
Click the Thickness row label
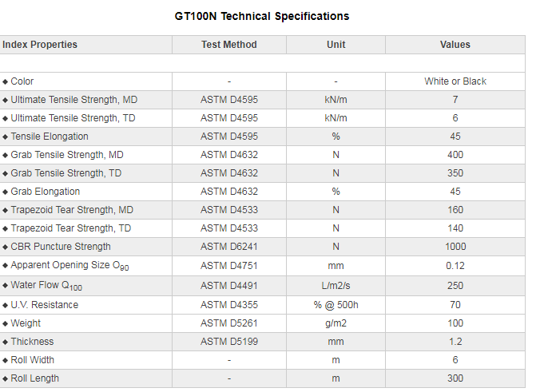[33, 342]
